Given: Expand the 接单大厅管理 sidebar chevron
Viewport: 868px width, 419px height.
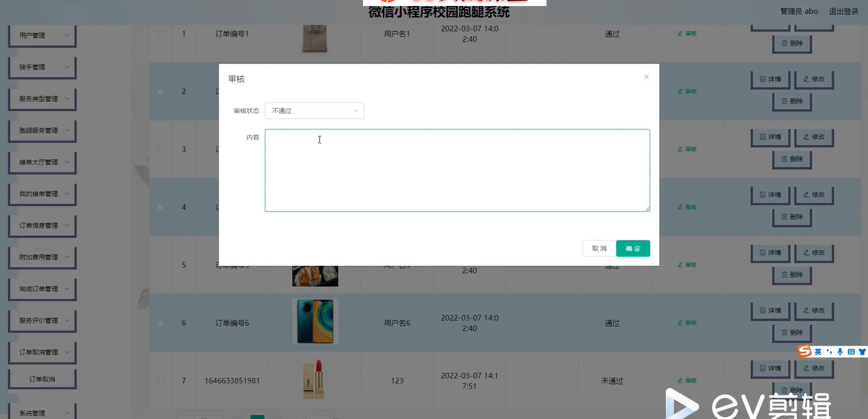Looking at the screenshot, I should pyautogui.click(x=67, y=162).
